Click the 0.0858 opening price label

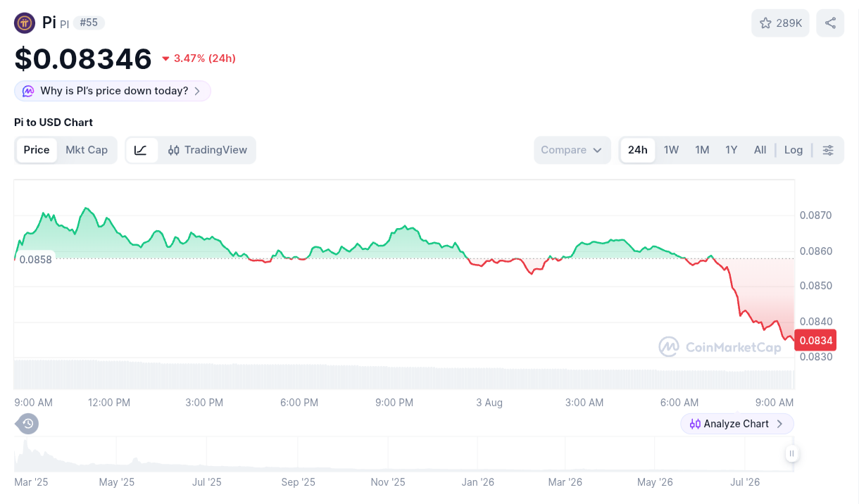(x=35, y=259)
